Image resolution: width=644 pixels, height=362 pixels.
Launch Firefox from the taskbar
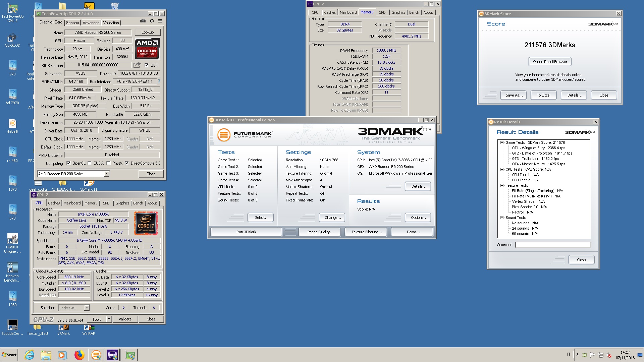click(79, 355)
